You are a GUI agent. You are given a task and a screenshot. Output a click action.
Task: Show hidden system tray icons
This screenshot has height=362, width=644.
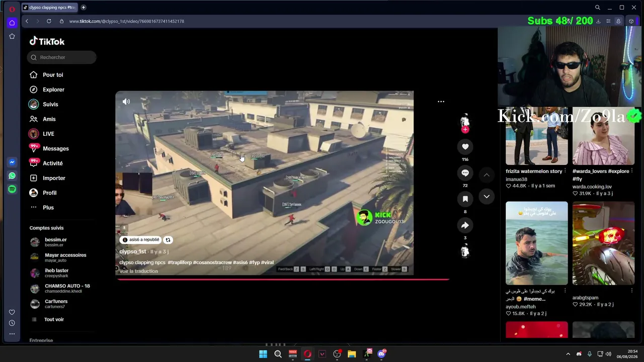pyautogui.click(x=568, y=354)
